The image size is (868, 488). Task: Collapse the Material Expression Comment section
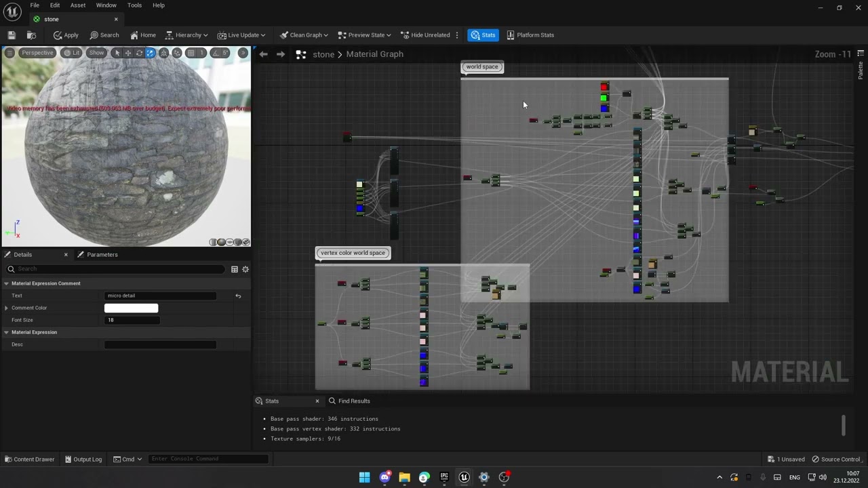point(6,283)
